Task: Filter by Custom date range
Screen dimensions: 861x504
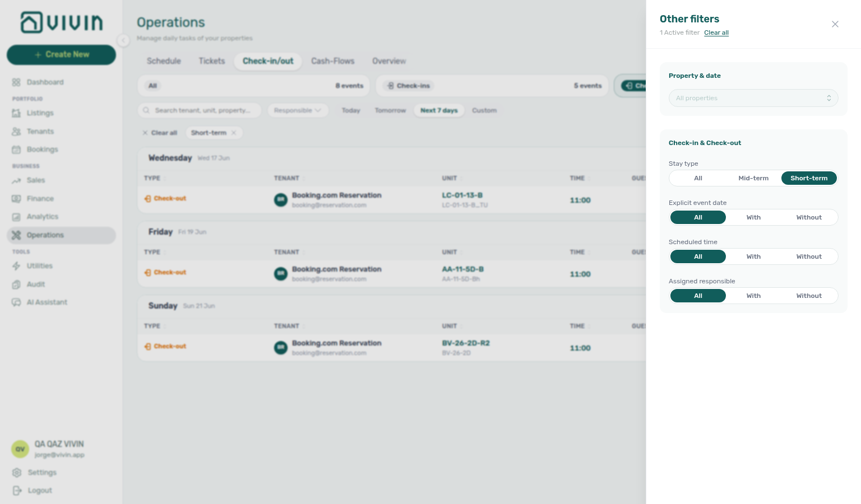Action: click(484, 110)
